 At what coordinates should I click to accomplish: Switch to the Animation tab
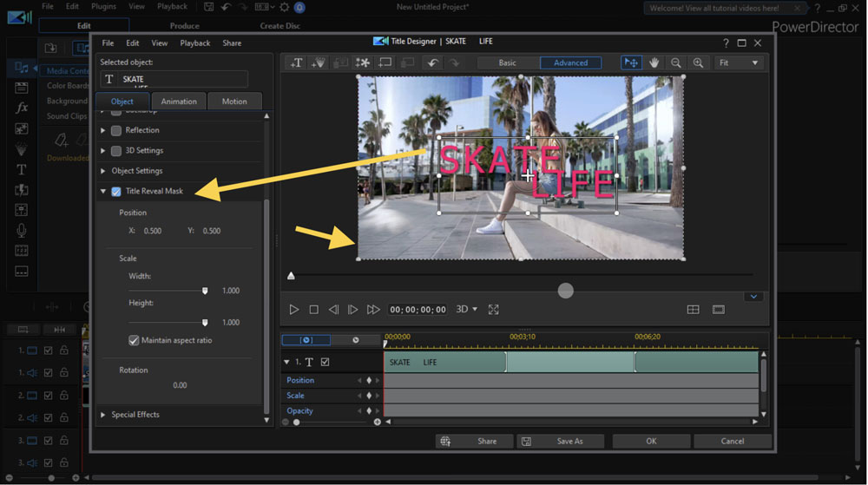[179, 102]
